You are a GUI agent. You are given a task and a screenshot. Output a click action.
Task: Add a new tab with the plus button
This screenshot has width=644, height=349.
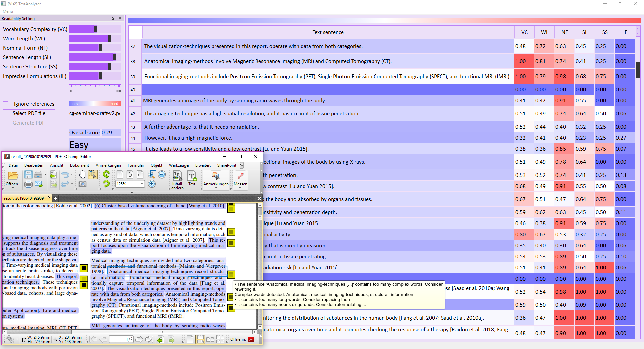55,198
